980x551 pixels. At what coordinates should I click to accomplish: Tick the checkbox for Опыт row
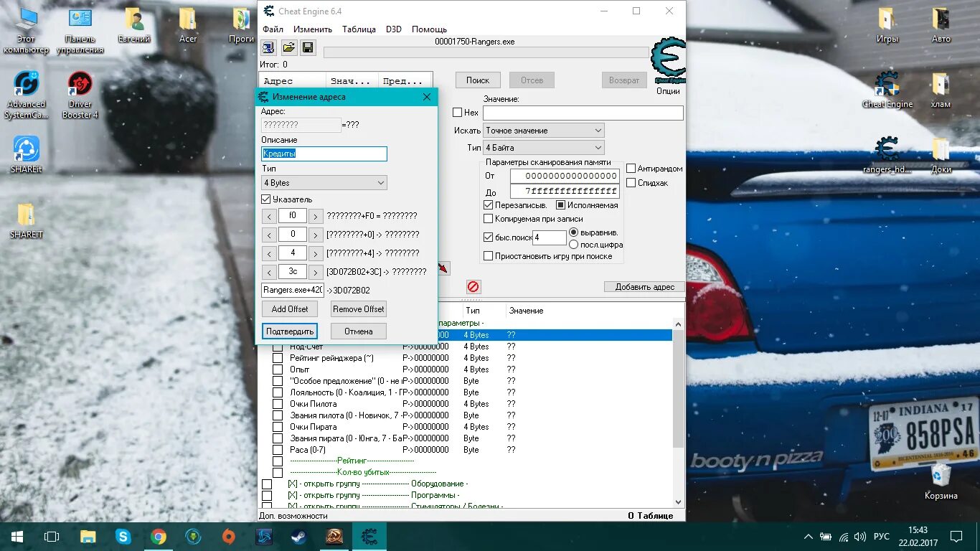(x=278, y=369)
